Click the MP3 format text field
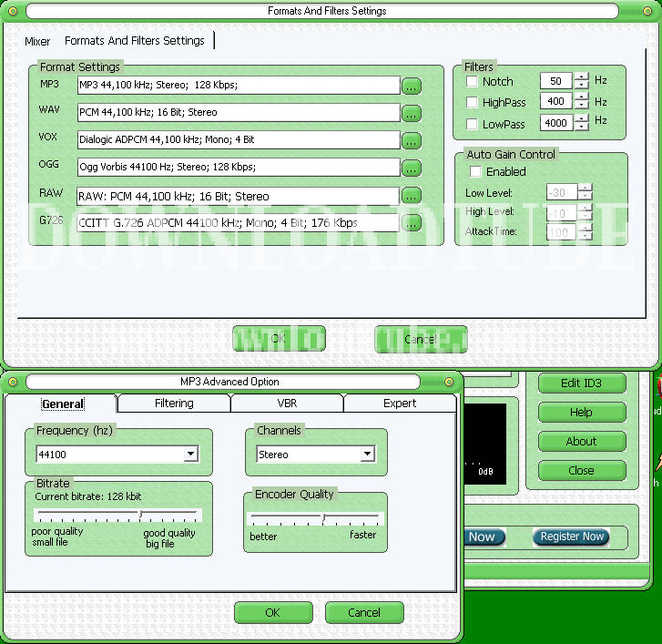This screenshot has width=662, height=644. pyautogui.click(x=239, y=86)
